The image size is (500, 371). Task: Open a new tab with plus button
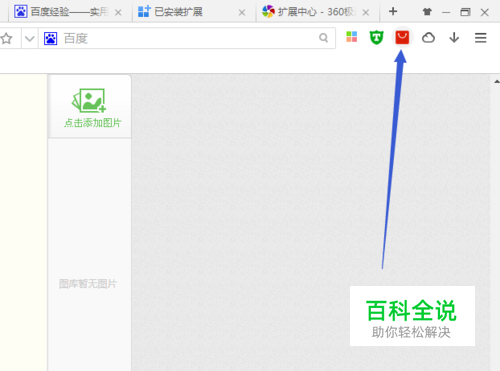393,12
